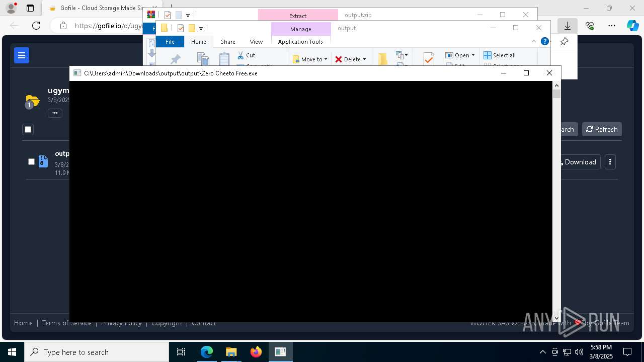Expand the Open dropdown arrow in the ribbon
Viewport: 644px width, 362px height.
(x=473, y=55)
